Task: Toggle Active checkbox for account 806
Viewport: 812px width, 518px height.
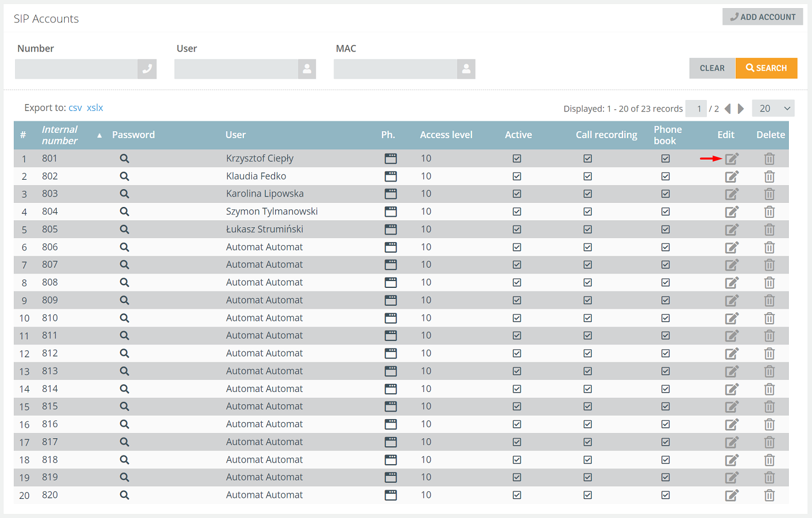Action: click(x=517, y=247)
